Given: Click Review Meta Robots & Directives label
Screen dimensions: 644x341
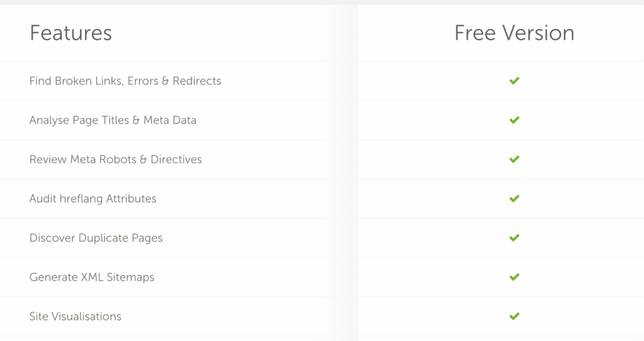Looking at the screenshot, I should (116, 159).
